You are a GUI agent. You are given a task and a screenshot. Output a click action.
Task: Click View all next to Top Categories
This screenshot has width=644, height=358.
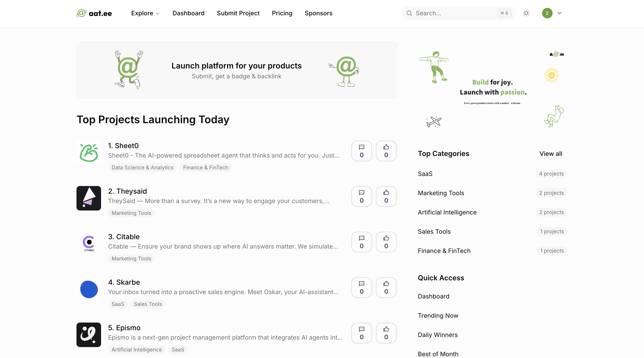coord(550,154)
